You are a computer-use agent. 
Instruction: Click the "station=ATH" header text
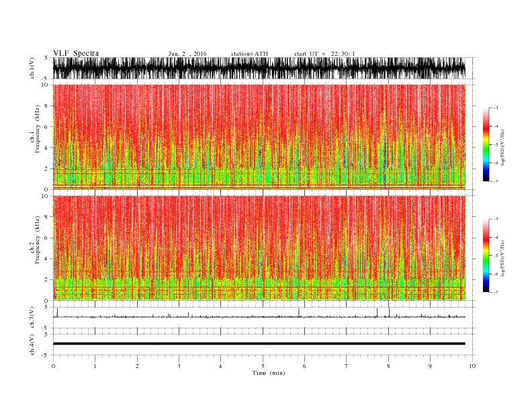249,54
